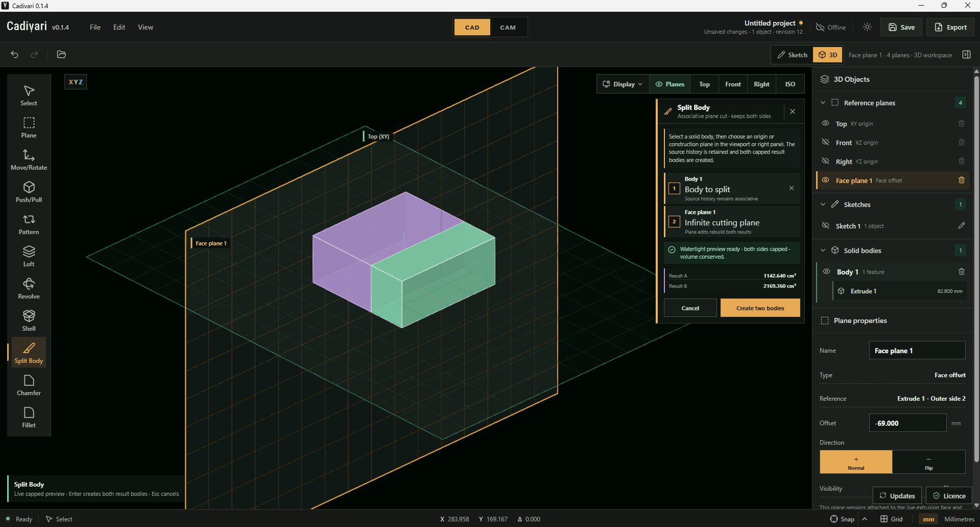Open the Pattern tool

click(x=29, y=224)
